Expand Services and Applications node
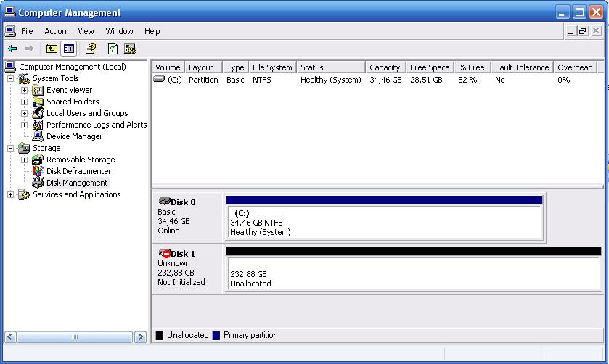The image size is (609, 364). (x=10, y=195)
